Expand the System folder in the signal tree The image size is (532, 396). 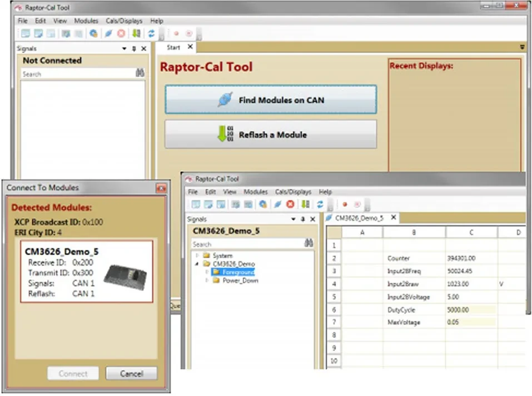point(196,255)
